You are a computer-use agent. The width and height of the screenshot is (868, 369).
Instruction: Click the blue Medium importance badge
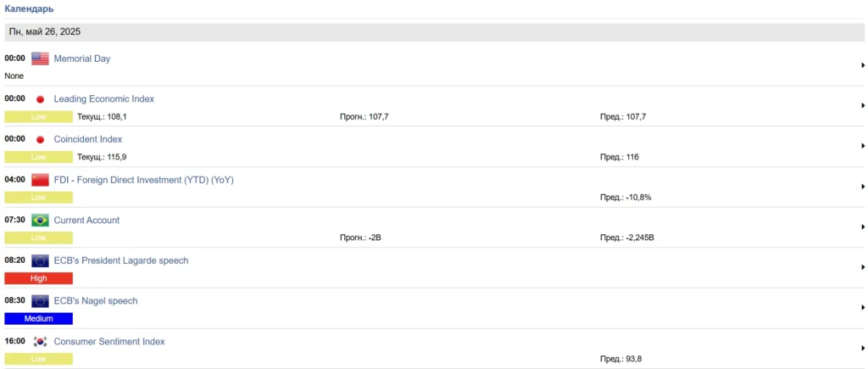point(38,319)
